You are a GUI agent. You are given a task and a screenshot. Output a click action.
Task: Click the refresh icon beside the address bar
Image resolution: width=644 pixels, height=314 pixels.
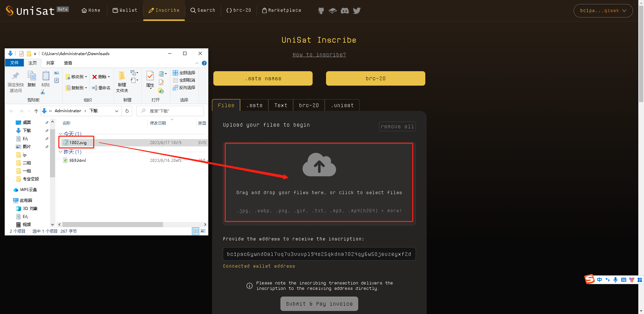click(x=127, y=111)
